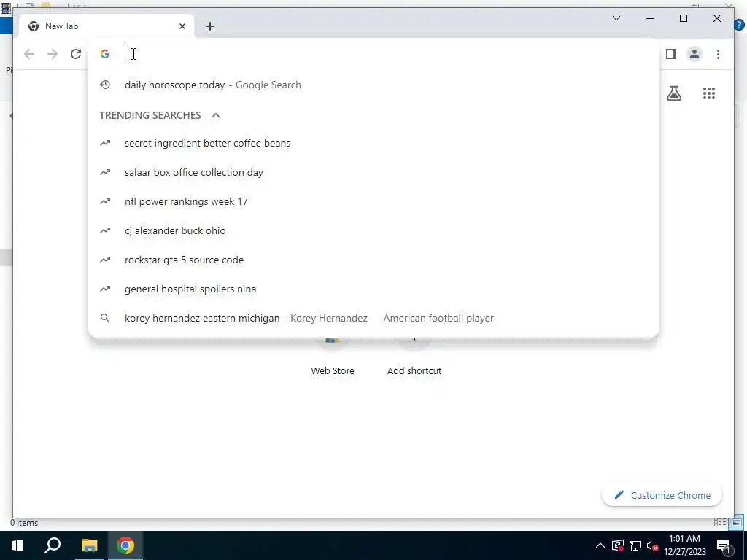Click the network tray icon
This screenshot has width=747, height=560.
pyautogui.click(x=635, y=545)
